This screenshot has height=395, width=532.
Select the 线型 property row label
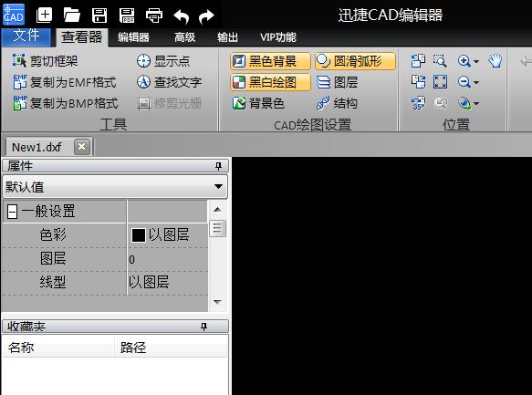tap(53, 282)
